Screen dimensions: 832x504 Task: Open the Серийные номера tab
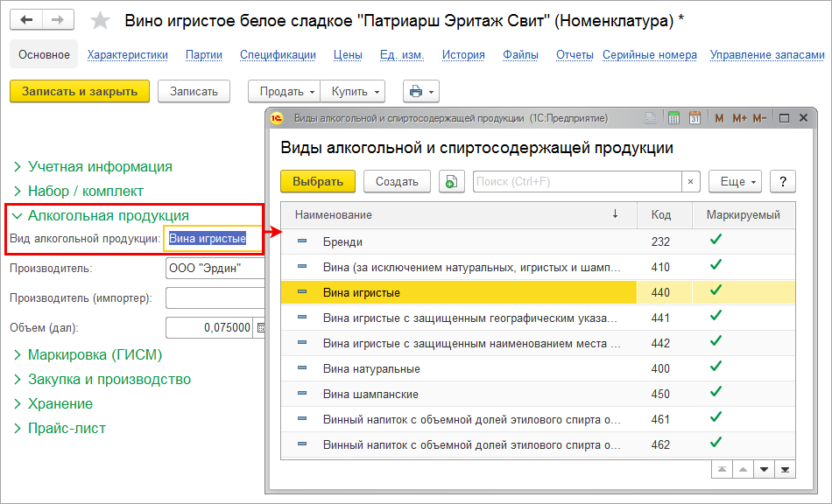click(650, 54)
